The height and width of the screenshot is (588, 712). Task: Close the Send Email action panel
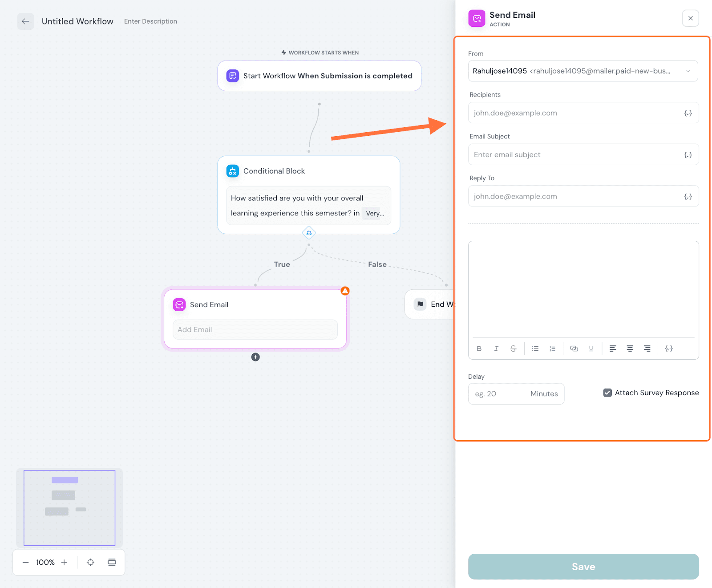[690, 18]
